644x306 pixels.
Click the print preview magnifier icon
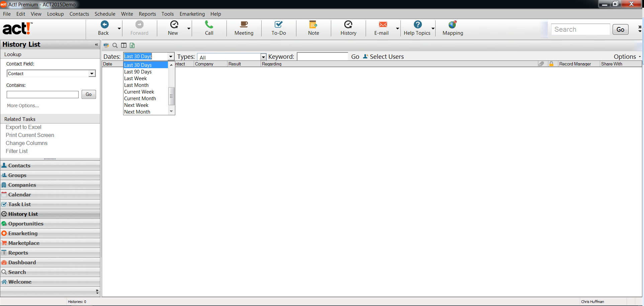click(x=115, y=45)
